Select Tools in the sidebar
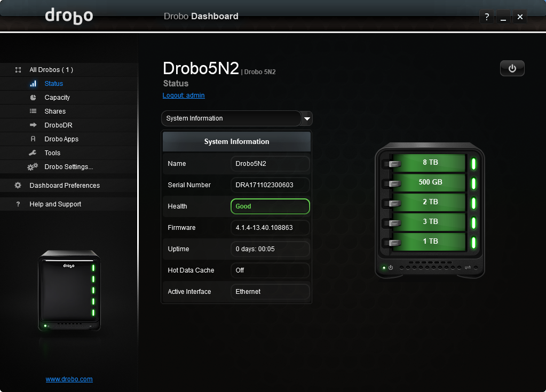Screen dimensions: 546x392 pyautogui.click(x=52, y=153)
